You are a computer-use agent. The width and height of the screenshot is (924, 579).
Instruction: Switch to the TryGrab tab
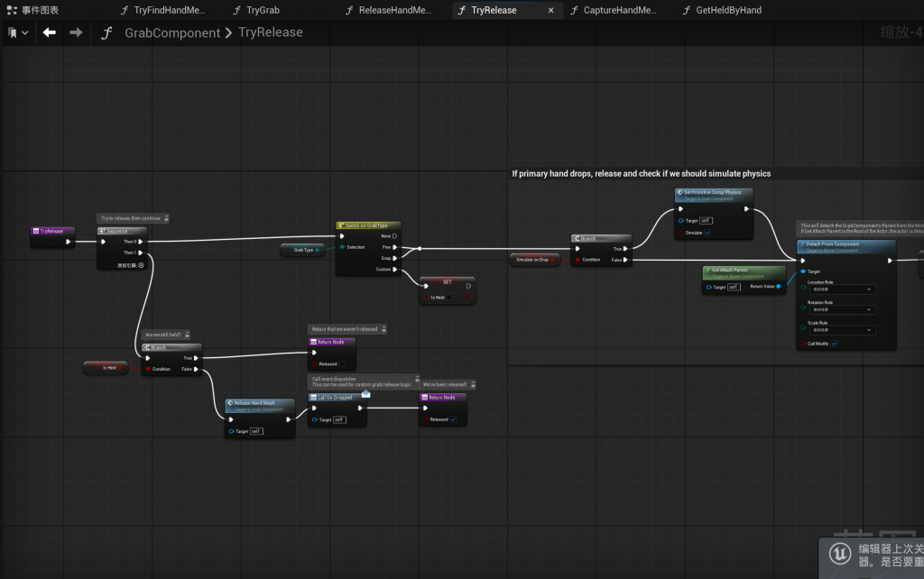tap(263, 10)
